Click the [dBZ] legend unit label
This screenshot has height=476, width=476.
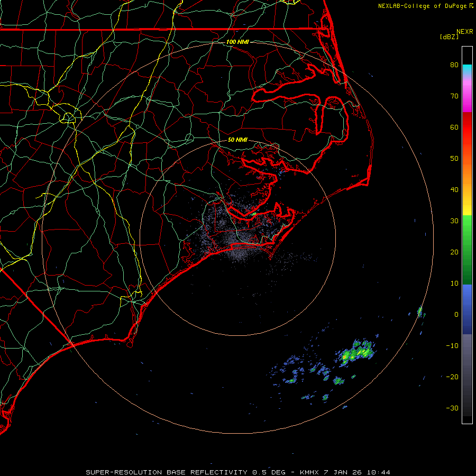click(x=449, y=37)
